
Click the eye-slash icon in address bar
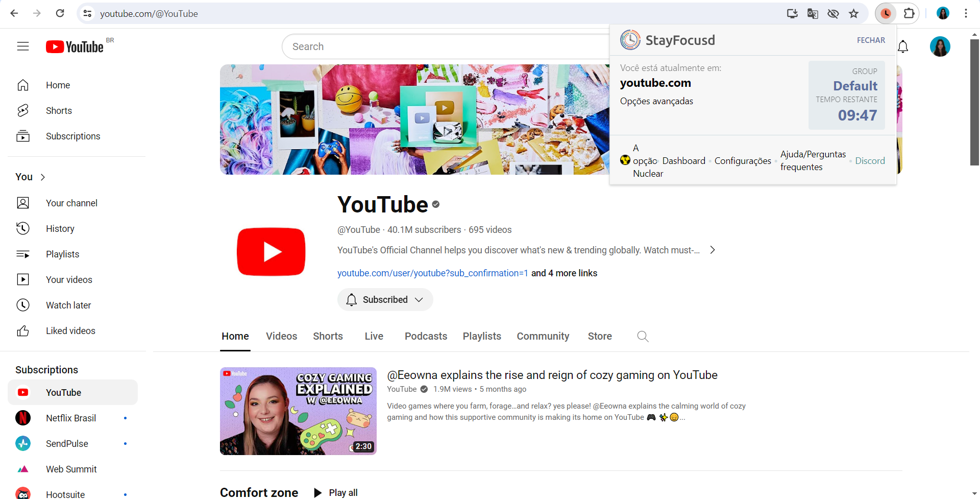tap(833, 13)
